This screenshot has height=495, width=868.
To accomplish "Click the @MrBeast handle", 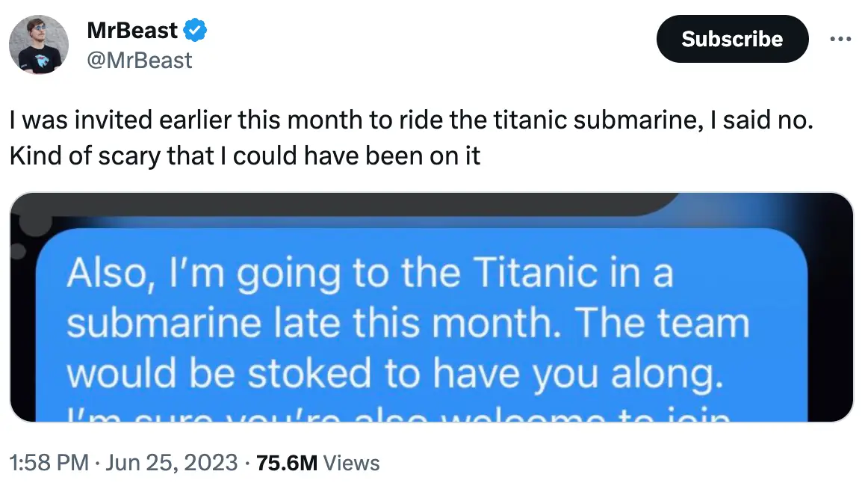I will (140, 61).
